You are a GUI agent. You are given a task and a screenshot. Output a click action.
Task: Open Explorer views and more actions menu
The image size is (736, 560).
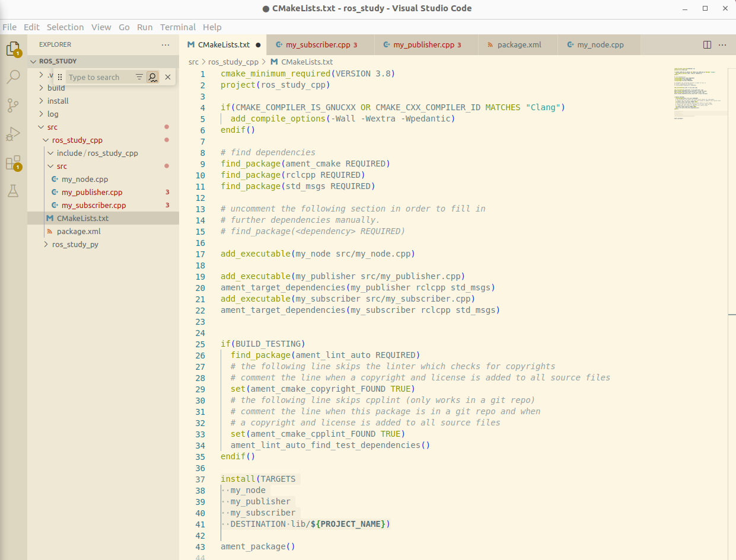click(x=165, y=44)
